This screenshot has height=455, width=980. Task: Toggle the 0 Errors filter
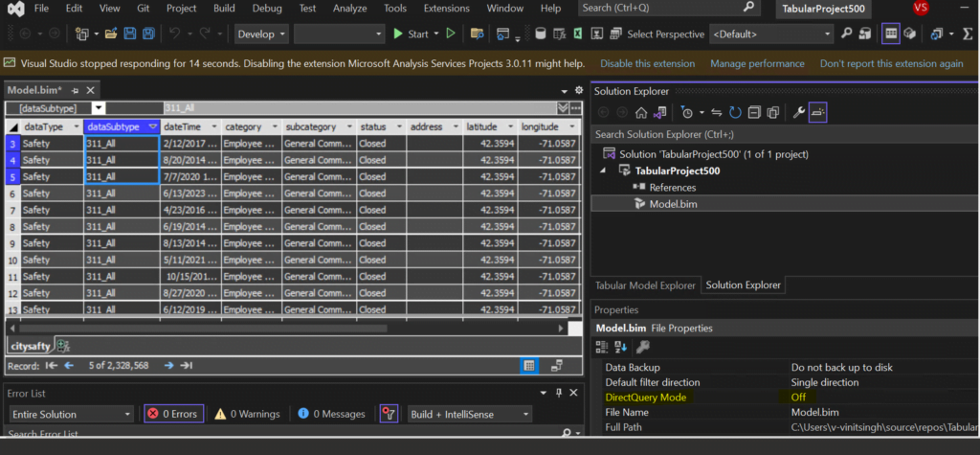(174, 414)
